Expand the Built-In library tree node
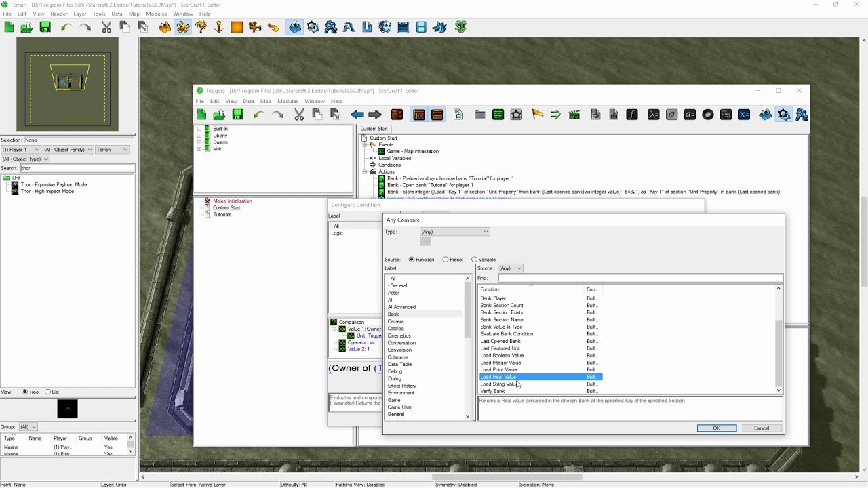868x488 pixels. [199, 129]
